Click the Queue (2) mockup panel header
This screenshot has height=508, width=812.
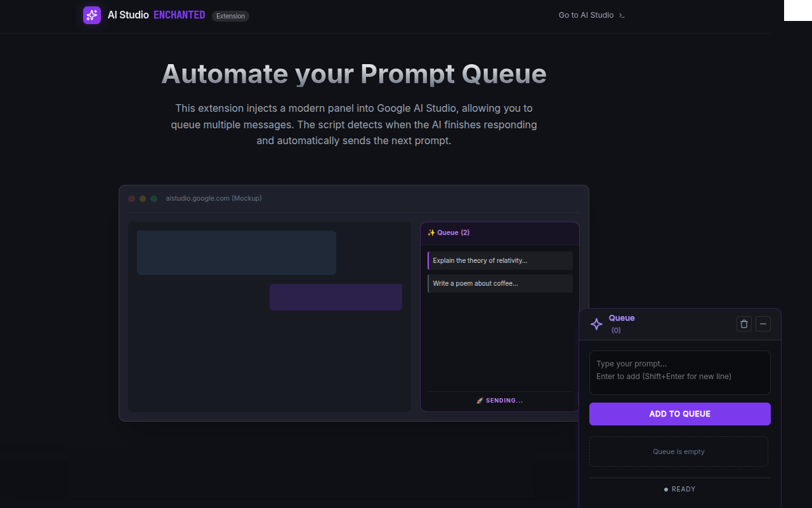pyautogui.click(x=500, y=233)
